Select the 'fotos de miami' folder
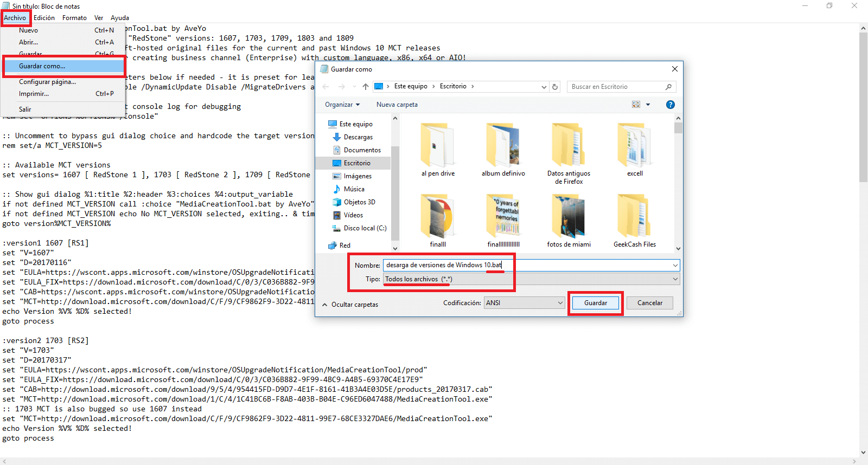This screenshot has height=465, width=868. pyautogui.click(x=569, y=221)
